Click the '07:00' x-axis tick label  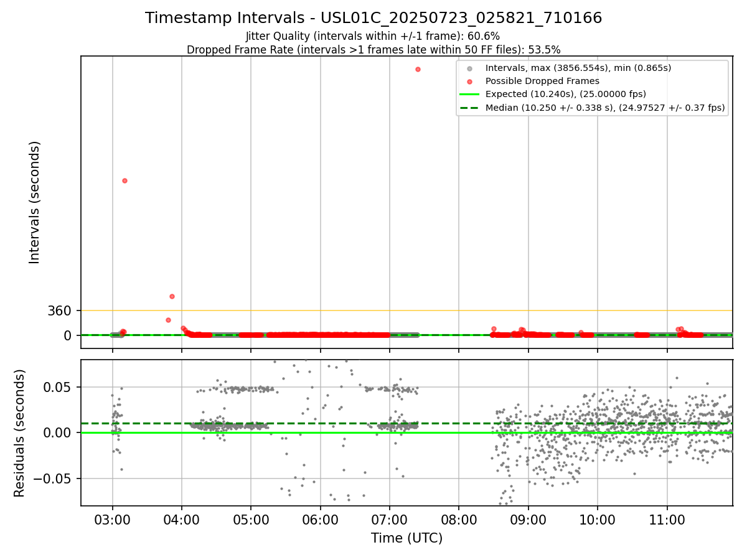(x=390, y=520)
